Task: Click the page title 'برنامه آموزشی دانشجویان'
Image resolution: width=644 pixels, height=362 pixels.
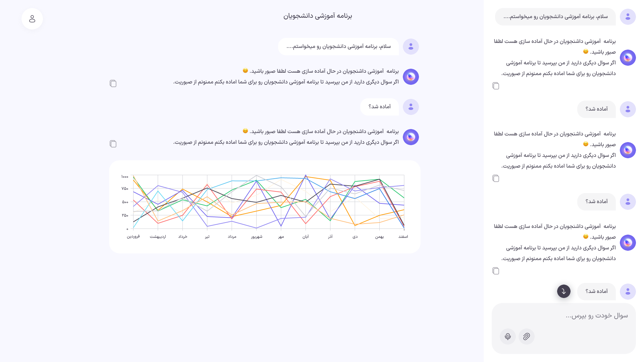Action: (318, 16)
